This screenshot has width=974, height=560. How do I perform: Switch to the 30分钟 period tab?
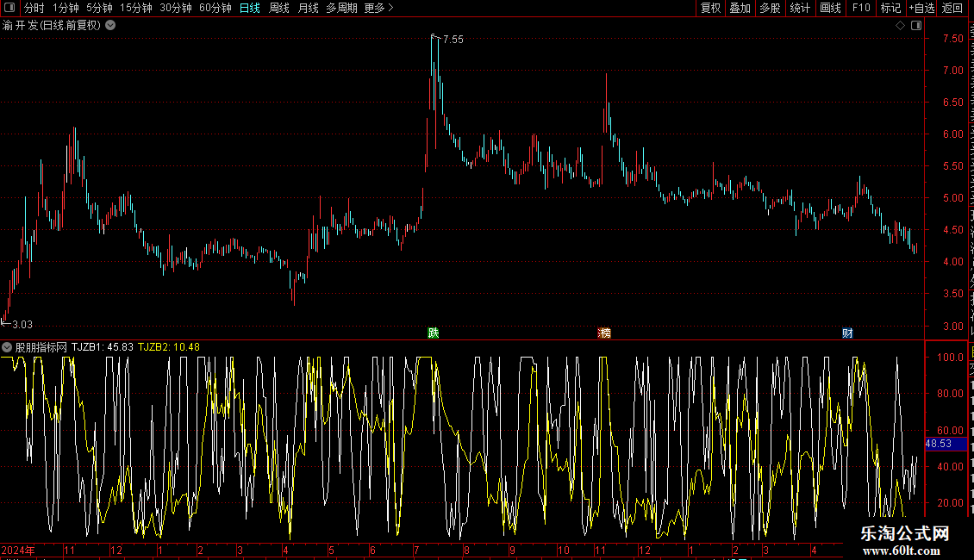(176, 8)
